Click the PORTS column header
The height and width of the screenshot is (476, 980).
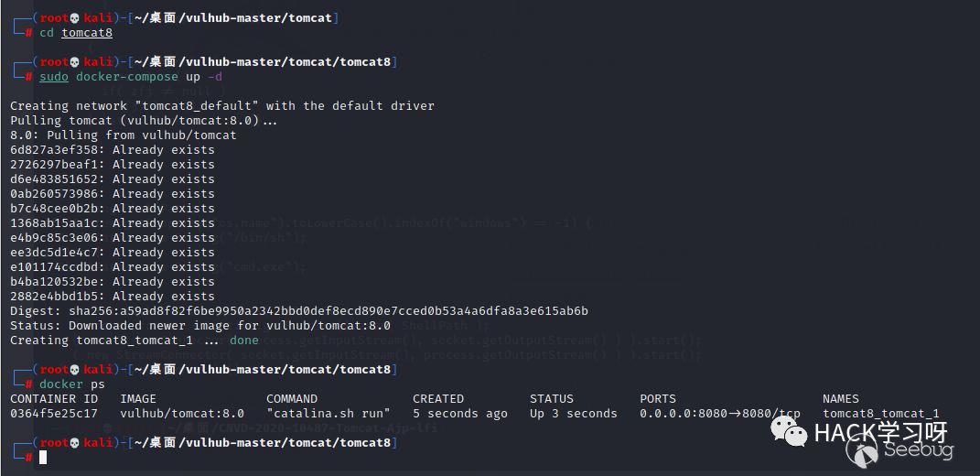point(658,398)
